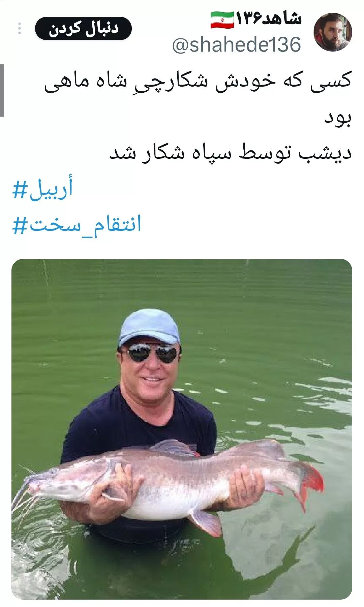Click the gray scrollbar handle on left edge
The width and height of the screenshot is (364, 607).
pyautogui.click(x=2, y=90)
